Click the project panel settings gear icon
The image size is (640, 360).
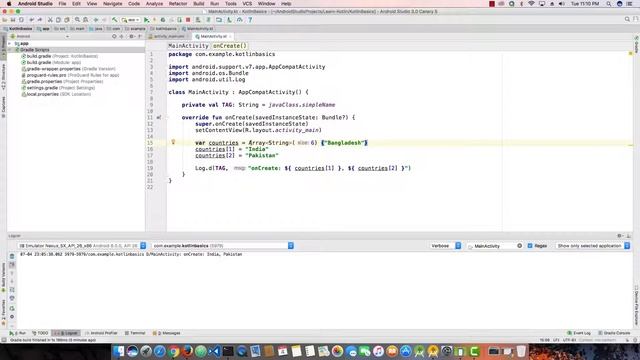pos(131,36)
